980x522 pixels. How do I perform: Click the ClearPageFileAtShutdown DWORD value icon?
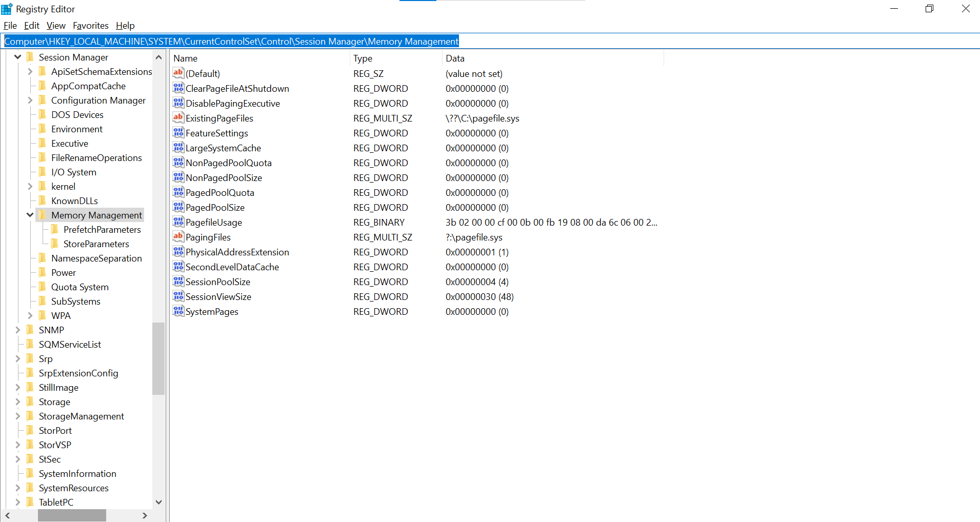tap(178, 88)
